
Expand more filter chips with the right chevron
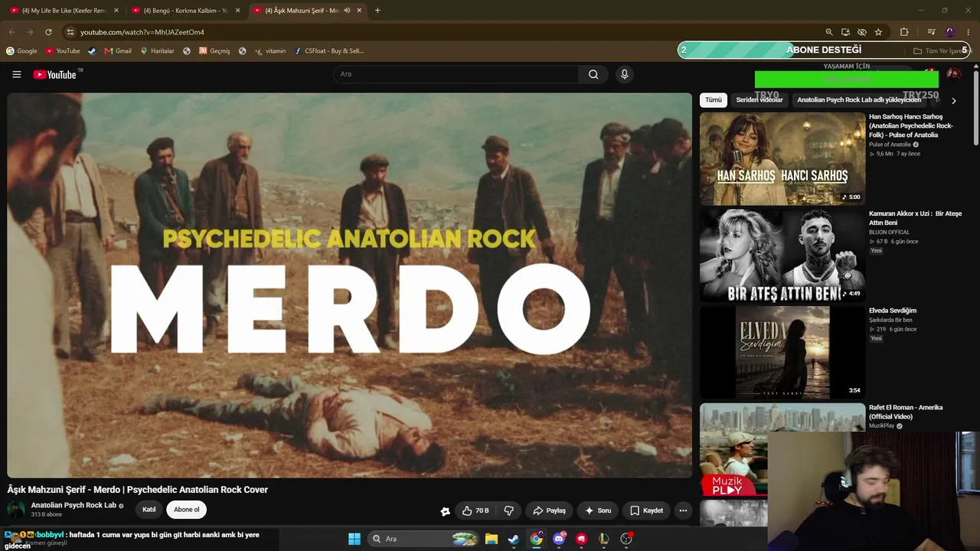coord(953,100)
